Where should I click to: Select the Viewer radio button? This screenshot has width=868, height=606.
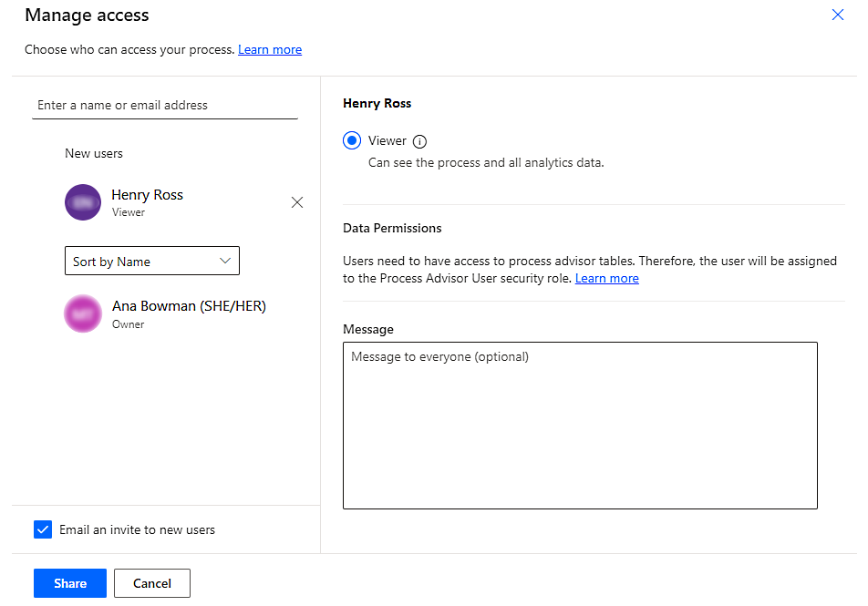click(x=352, y=141)
